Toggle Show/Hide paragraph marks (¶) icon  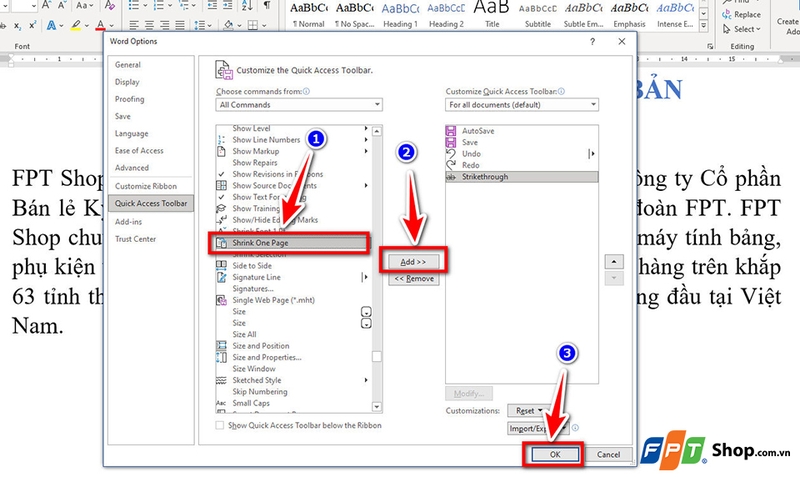pyautogui.click(x=267, y=5)
